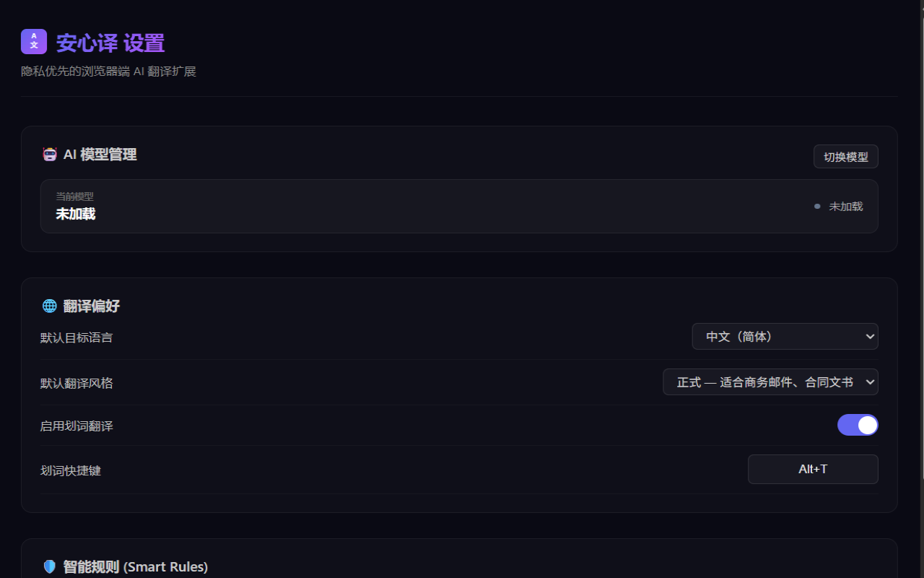Viewport: 924px width, 578px height.
Task: Click the robot icon beside AI 模型管理
Action: click(x=50, y=154)
